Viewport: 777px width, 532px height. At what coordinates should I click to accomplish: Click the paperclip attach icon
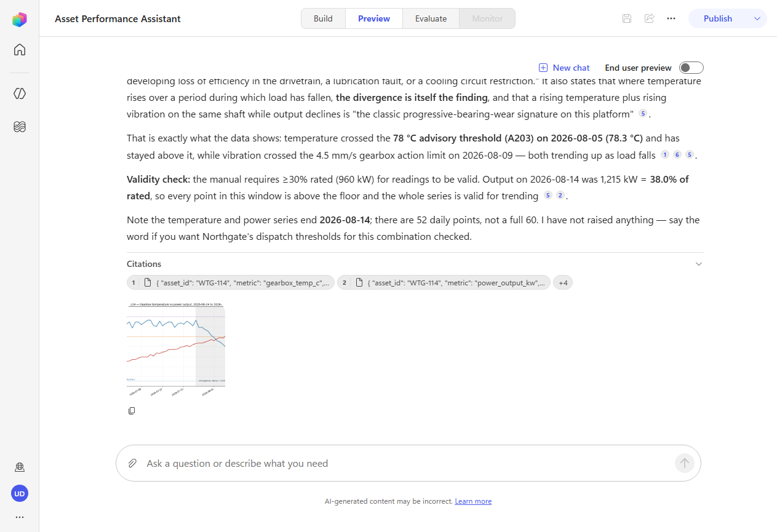pos(132,463)
